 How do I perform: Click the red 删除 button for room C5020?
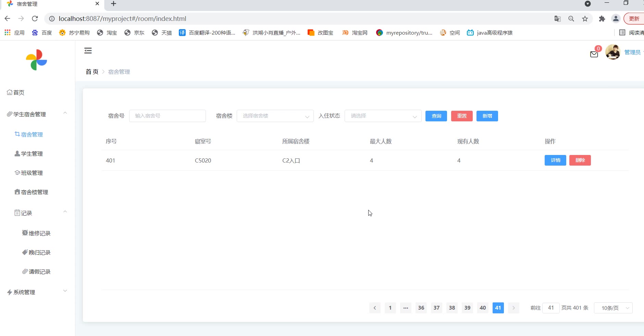coord(580,160)
